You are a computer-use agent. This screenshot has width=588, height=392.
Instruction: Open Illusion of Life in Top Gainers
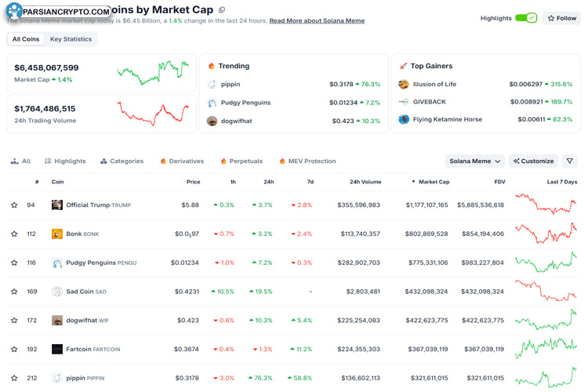[x=434, y=84]
